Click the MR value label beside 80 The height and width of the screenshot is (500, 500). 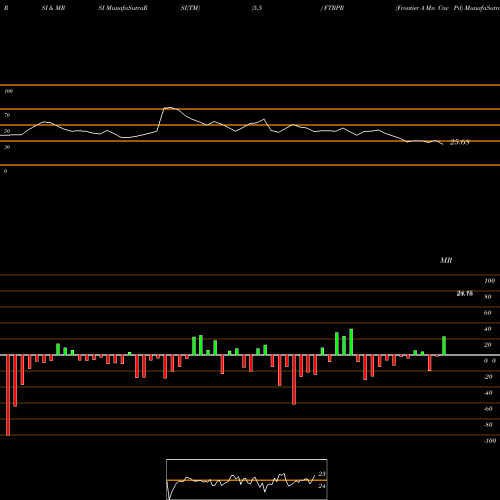tap(465, 293)
